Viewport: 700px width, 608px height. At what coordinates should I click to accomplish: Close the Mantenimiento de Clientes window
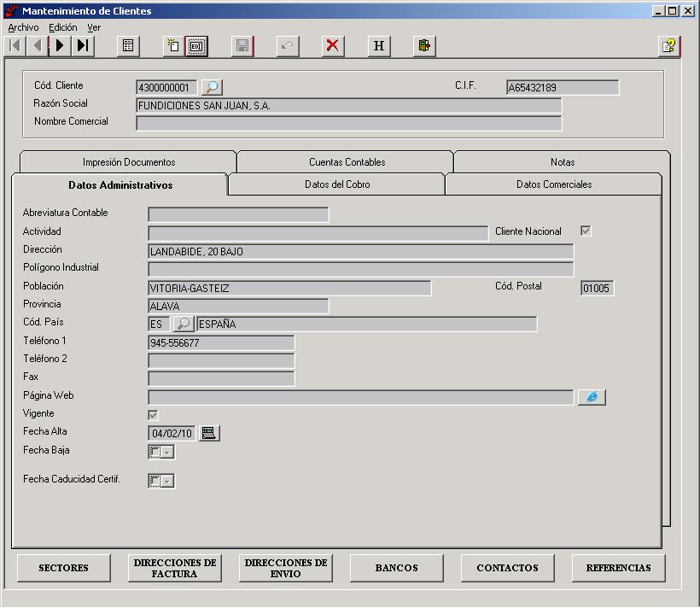(x=688, y=11)
